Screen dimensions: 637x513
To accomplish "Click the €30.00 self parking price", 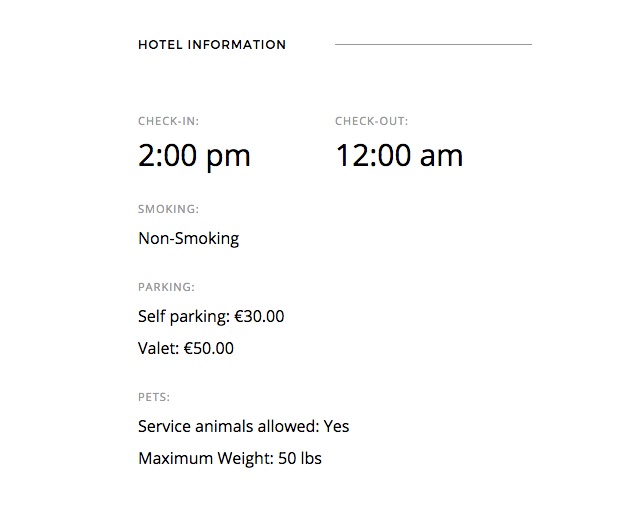I will pos(259,317).
